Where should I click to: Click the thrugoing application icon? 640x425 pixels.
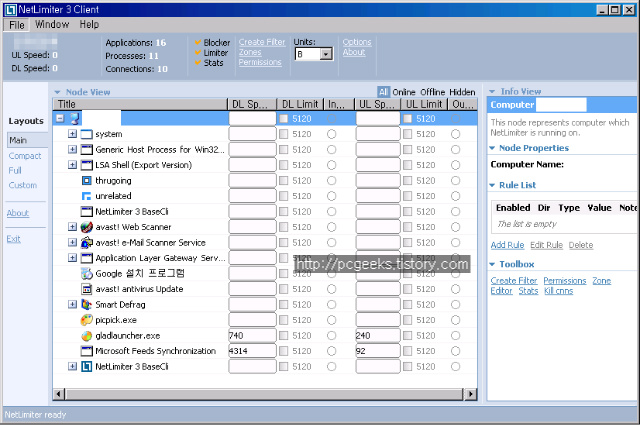(87, 180)
